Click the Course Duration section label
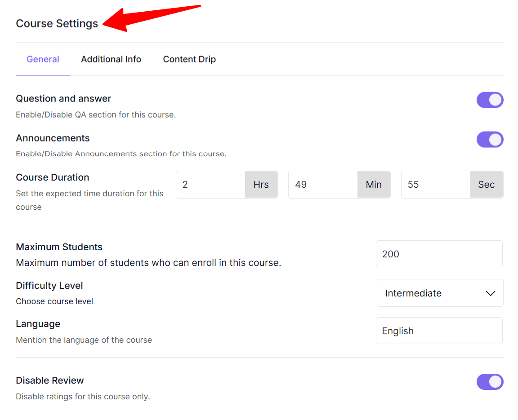Viewport: 518px width, 420px height. tap(52, 177)
